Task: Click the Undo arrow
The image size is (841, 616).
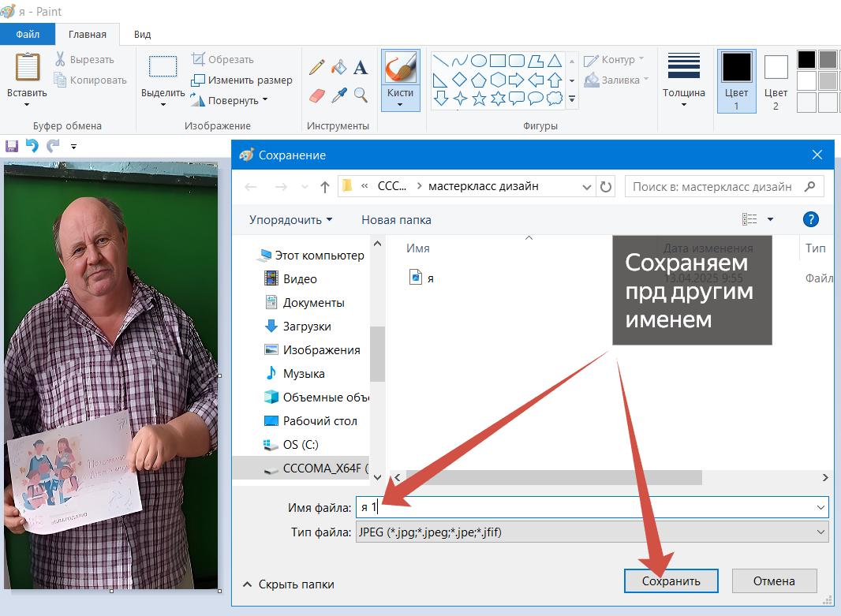Action: pyautogui.click(x=32, y=146)
